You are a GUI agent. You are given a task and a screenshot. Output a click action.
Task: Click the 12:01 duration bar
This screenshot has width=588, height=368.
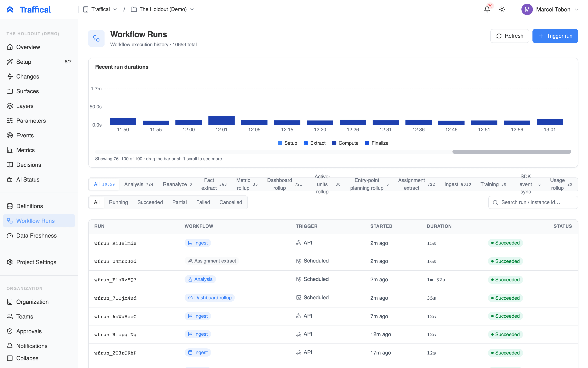click(221, 120)
